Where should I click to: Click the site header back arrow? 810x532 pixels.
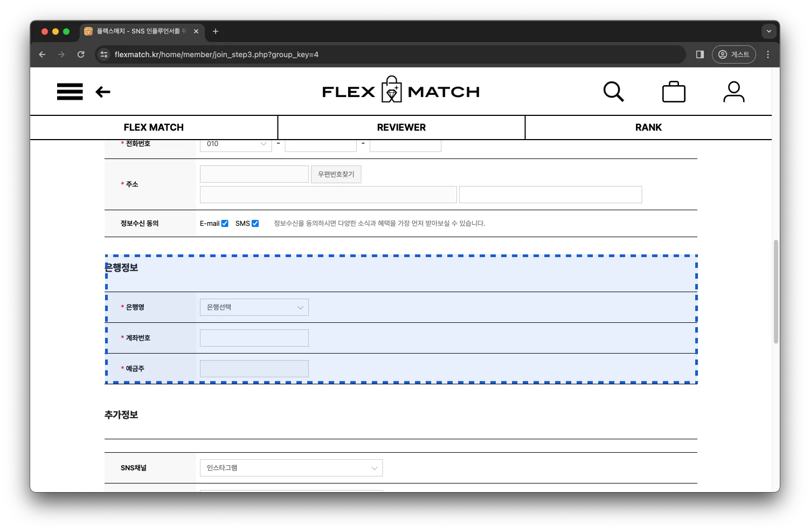click(x=103, y=92)
